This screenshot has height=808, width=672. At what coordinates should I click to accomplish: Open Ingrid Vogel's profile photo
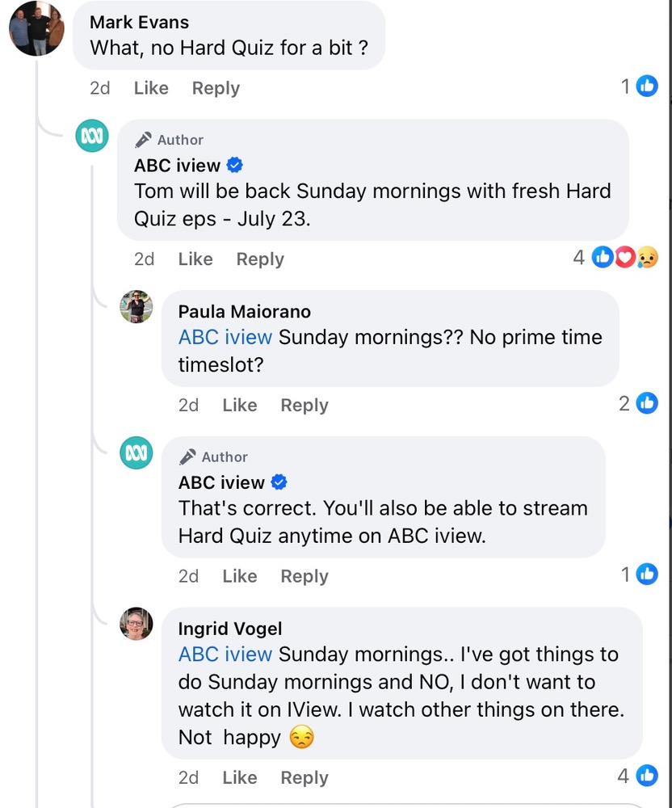136,624
